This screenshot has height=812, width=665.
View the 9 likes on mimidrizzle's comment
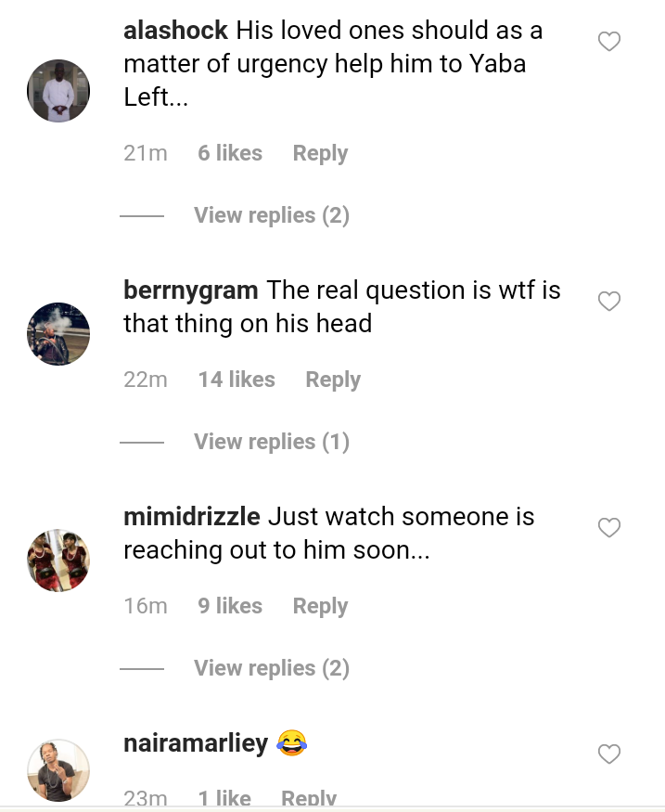click(x=230, y=606)
